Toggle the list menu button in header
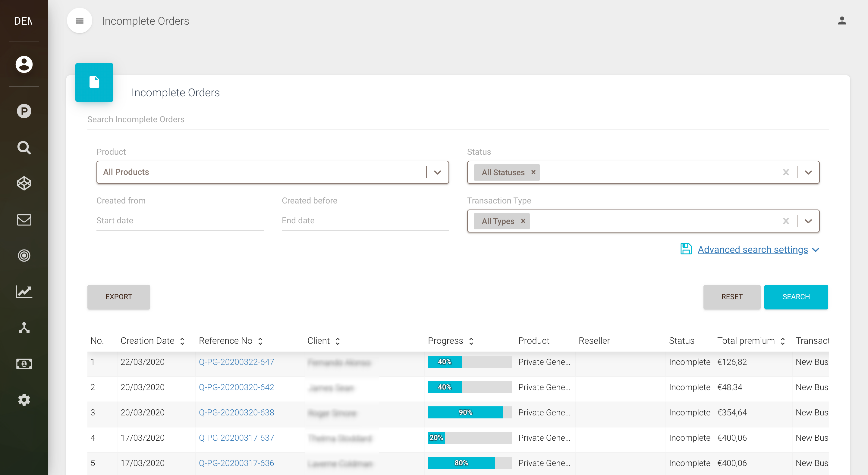 coord(80,21)
